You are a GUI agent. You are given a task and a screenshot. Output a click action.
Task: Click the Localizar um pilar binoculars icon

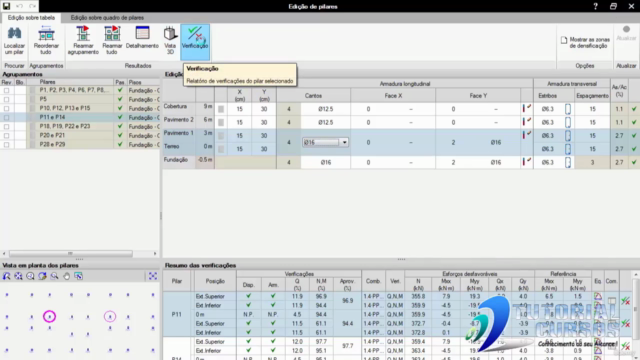click(14, 33)
